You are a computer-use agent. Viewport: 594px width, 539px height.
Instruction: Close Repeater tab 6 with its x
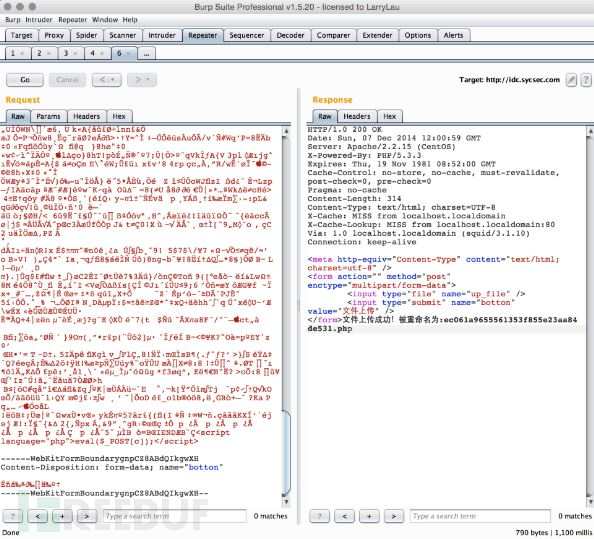tap(128, 54)
